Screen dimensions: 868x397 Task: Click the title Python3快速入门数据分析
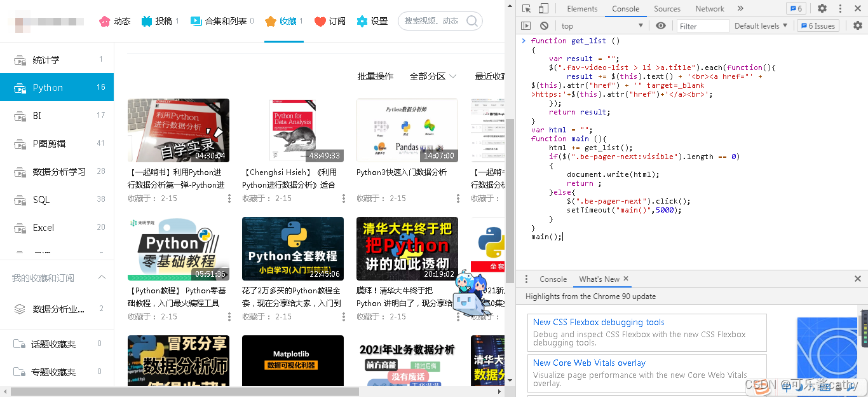402,172
